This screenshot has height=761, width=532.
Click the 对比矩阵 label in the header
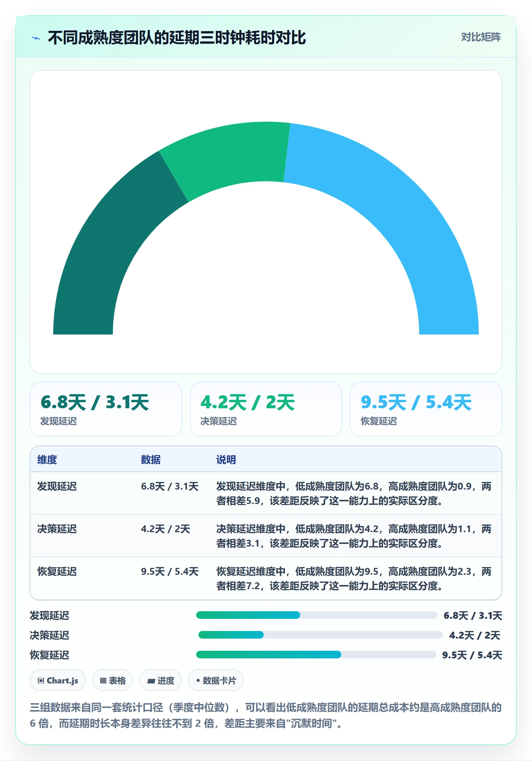481,37
